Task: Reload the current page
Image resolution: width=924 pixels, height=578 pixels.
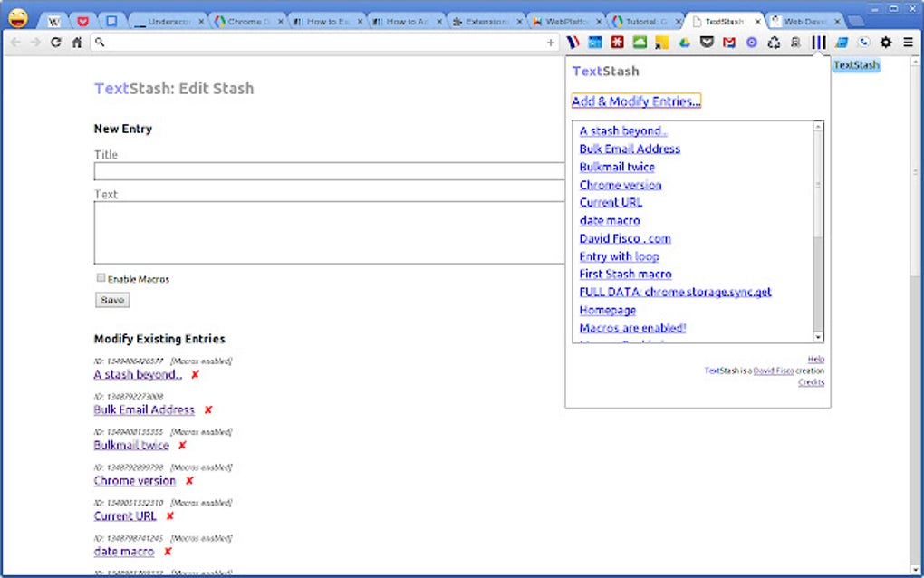Action: click(56, 42)
